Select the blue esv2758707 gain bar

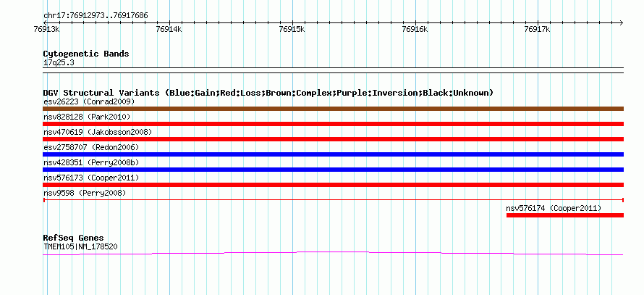pyautogui.click(x=333, y=154)
